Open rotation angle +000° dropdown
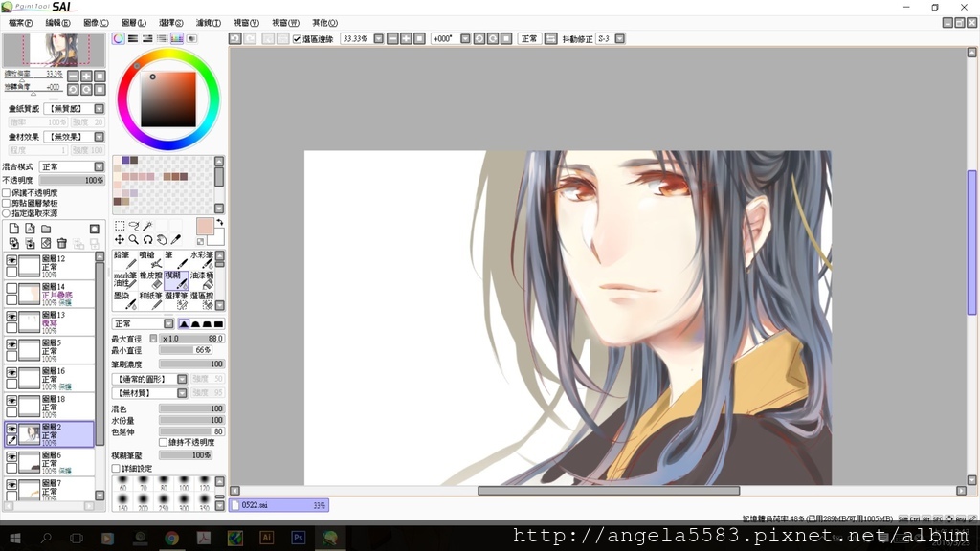Viewport: 980px width, 551px height. point(465,38)
